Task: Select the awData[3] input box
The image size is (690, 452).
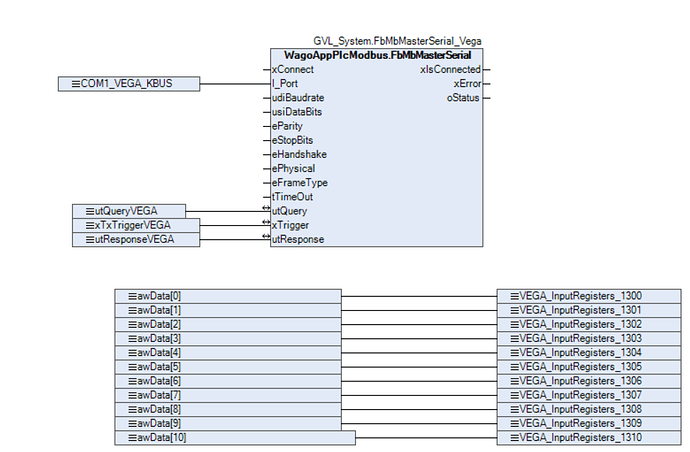Action: point(228,338)
